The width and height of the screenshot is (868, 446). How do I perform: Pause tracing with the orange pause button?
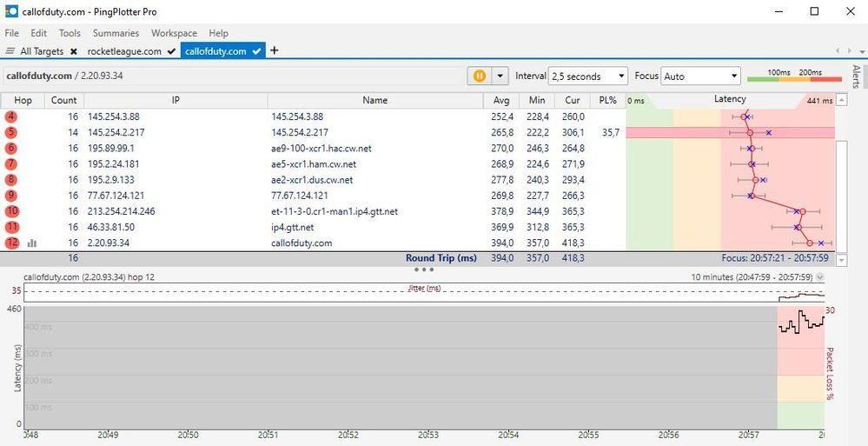point(480,76)
